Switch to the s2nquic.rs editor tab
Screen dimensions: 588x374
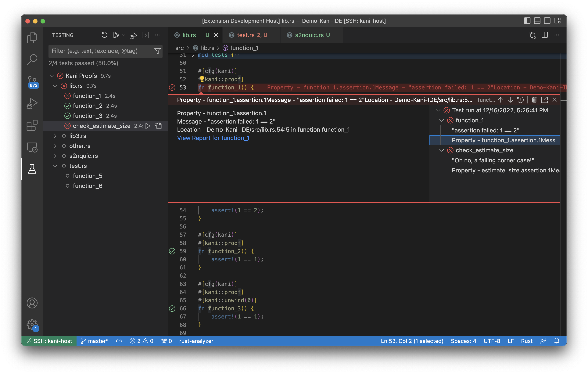coord(309,35)
